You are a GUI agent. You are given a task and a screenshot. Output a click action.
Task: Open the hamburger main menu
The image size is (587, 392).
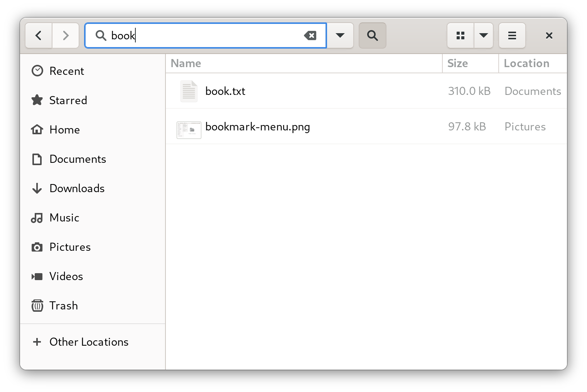(512, 35)
